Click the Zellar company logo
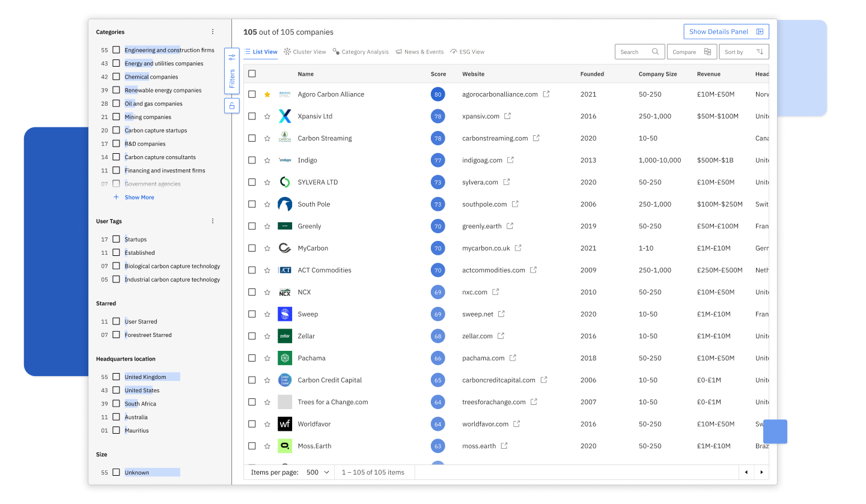Screen dimensions: 866x504 coord(285,336)
